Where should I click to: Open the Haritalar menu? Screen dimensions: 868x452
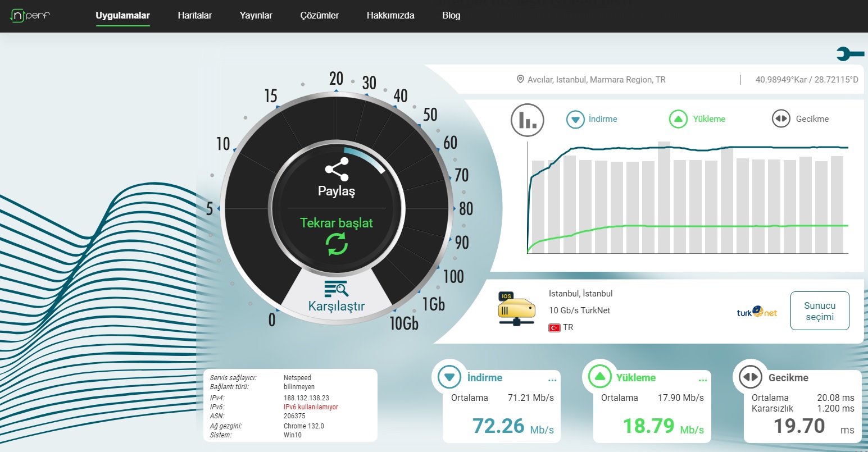pyautogui.click(x=195, y=16)
